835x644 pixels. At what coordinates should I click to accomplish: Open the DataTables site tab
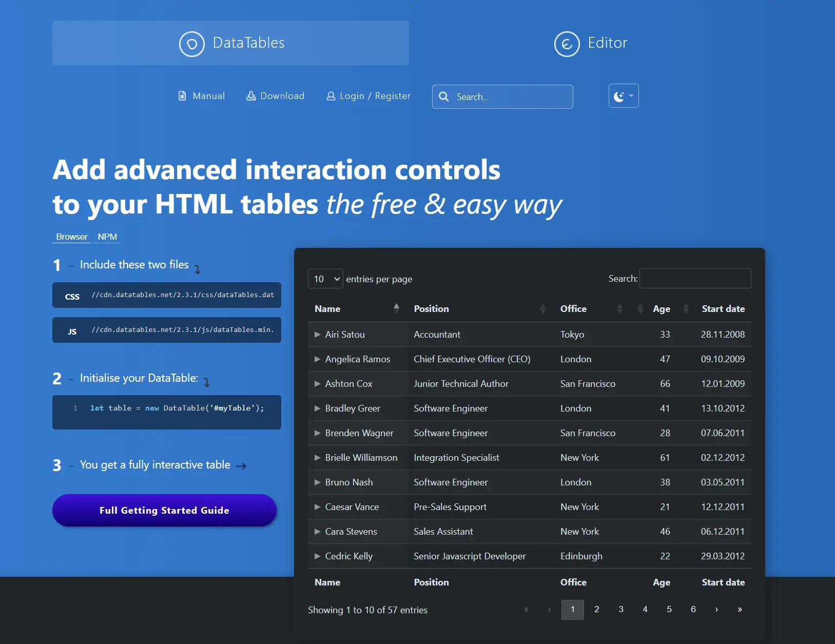[230, 43]
